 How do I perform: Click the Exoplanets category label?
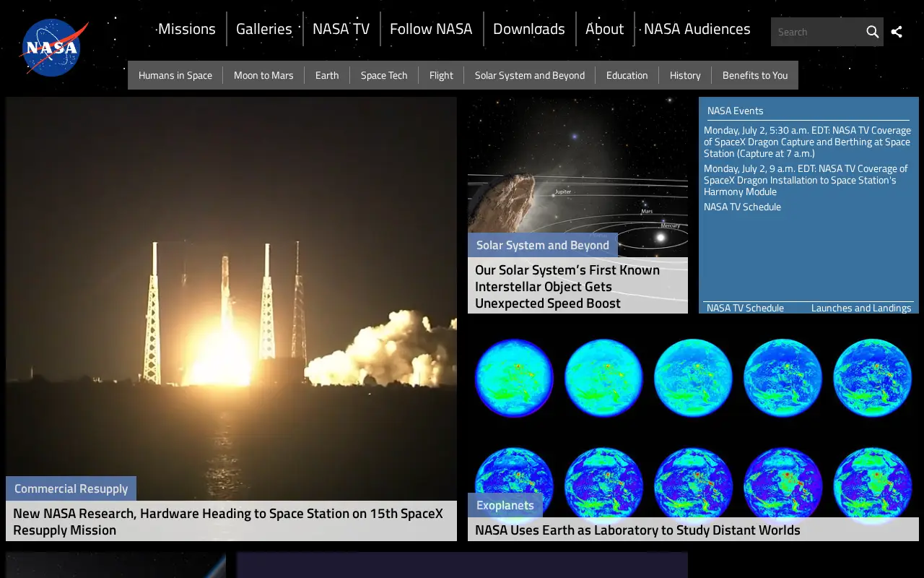pos(505,505)
